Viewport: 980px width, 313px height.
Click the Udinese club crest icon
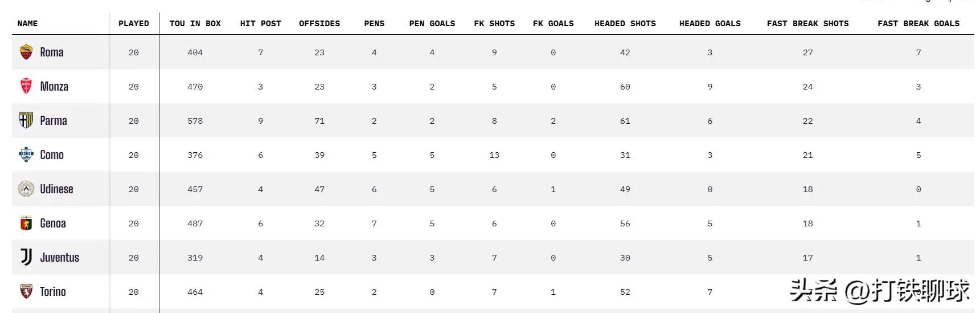point(26,189)
